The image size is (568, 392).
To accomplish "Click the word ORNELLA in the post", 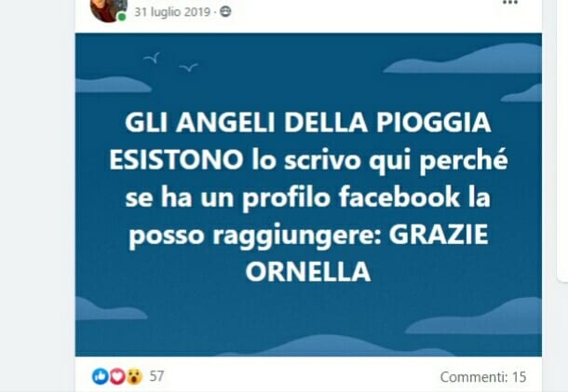I will [x=308, y=272].
